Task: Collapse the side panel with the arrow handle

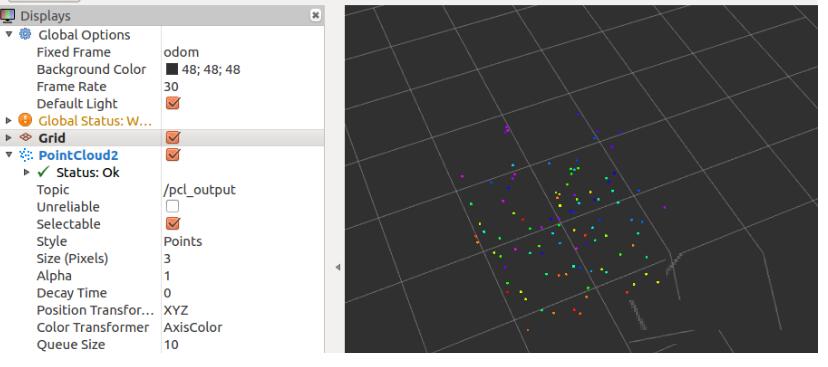Action: 337,267
